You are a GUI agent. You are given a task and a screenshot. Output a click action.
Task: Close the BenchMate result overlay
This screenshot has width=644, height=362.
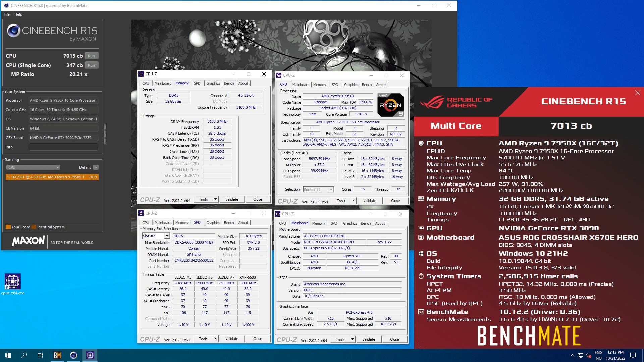pyautogui.click(x=637, y=93)
